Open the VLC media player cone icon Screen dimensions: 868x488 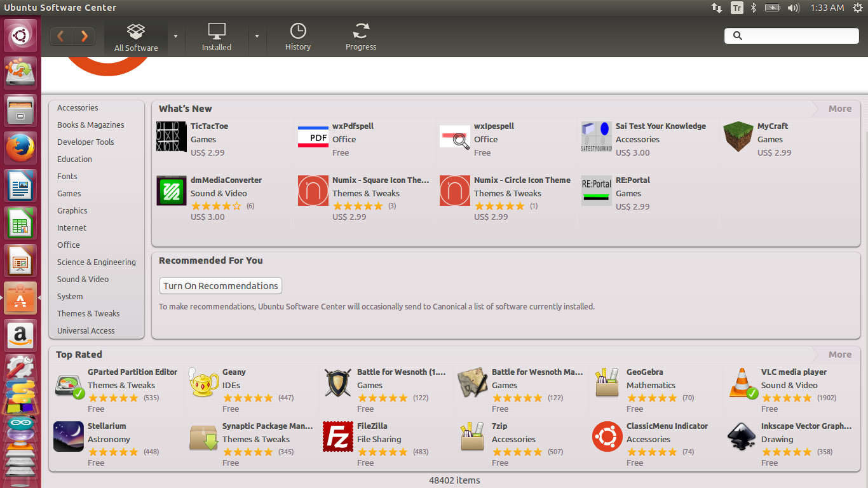(742, 383)
